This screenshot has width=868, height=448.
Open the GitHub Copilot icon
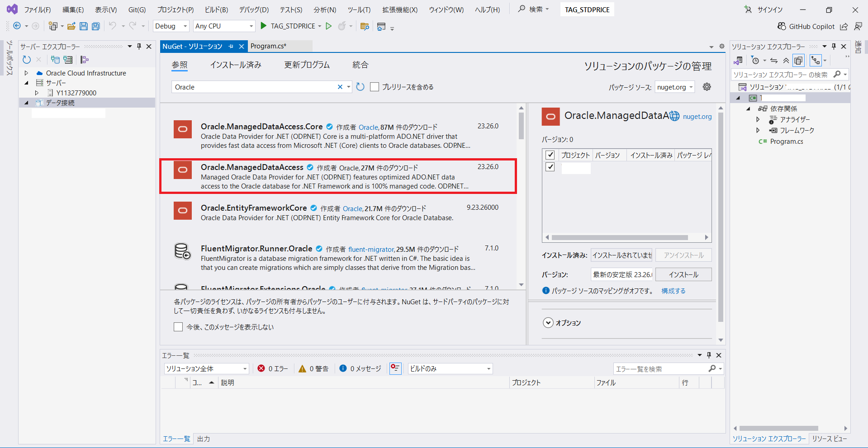[781, 26]
